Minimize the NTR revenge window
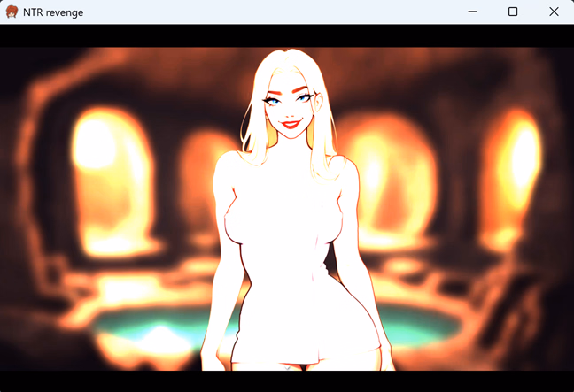 pyautogui.click(x=472, y=12)
